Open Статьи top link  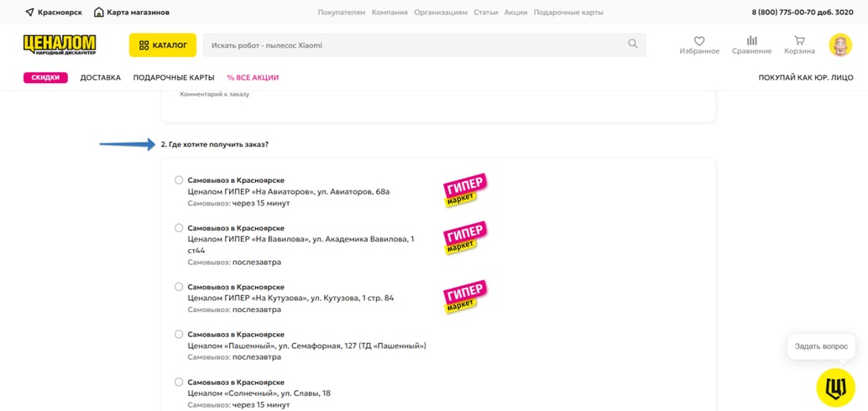coord(485,13)
